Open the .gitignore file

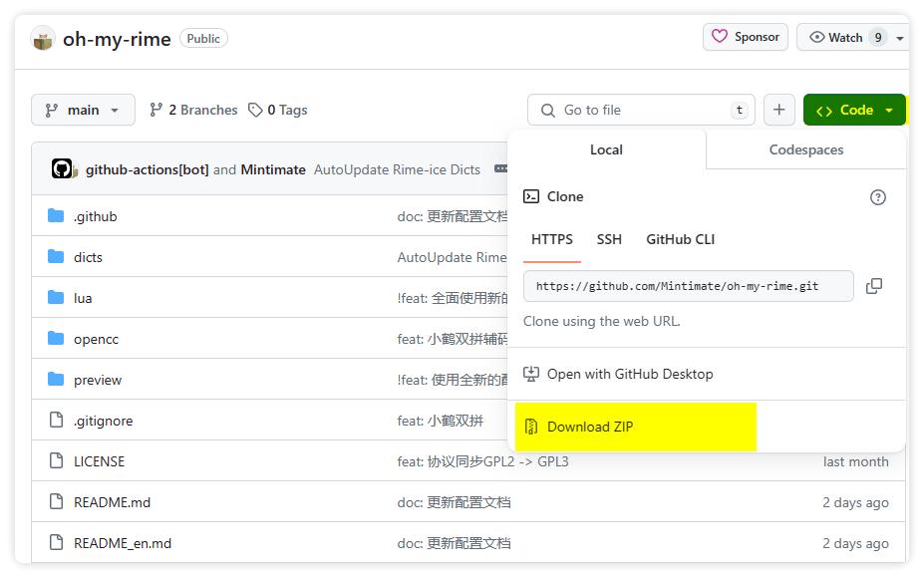[103, 421]
